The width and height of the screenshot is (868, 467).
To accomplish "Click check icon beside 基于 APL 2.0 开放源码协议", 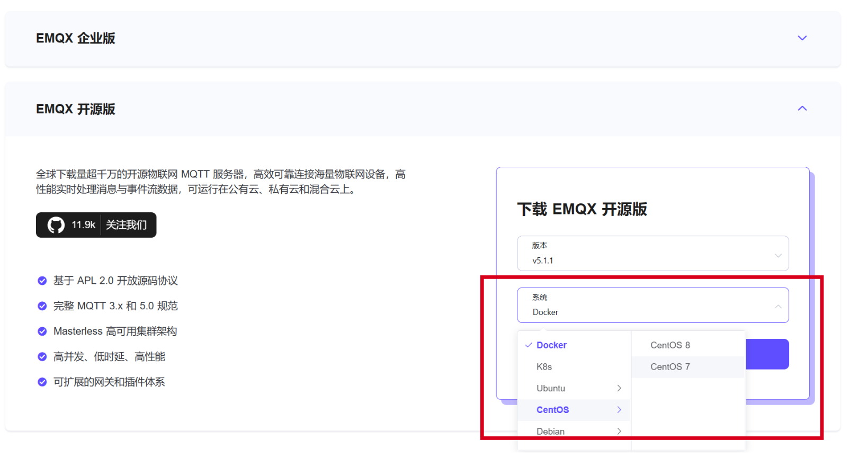I will point(42,281).
